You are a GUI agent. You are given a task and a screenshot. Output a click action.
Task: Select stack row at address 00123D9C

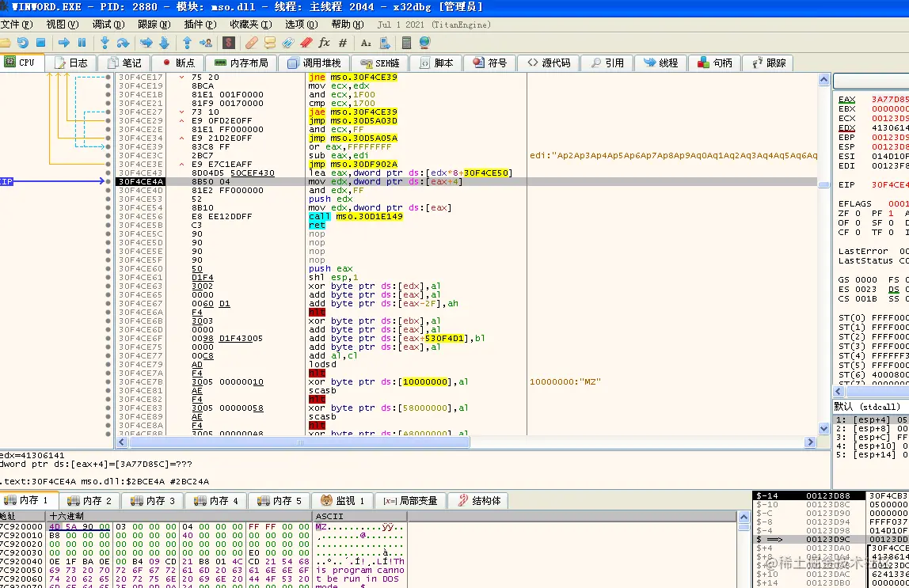coord(830,540)
